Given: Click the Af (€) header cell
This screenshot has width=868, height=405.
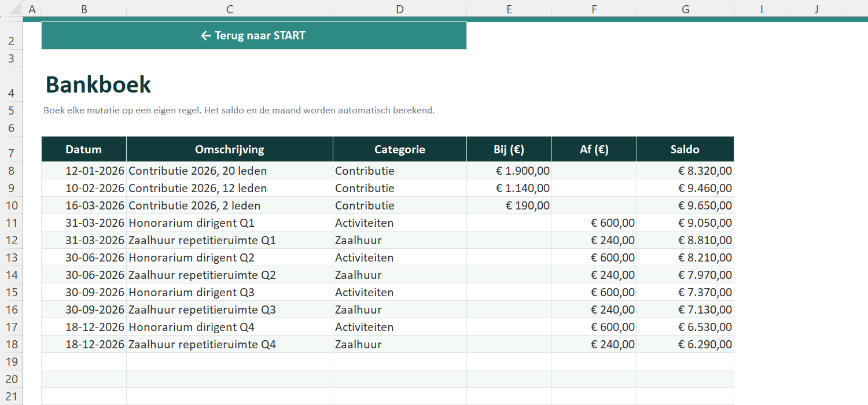Looking at the screenshot, I should point(594,149).
